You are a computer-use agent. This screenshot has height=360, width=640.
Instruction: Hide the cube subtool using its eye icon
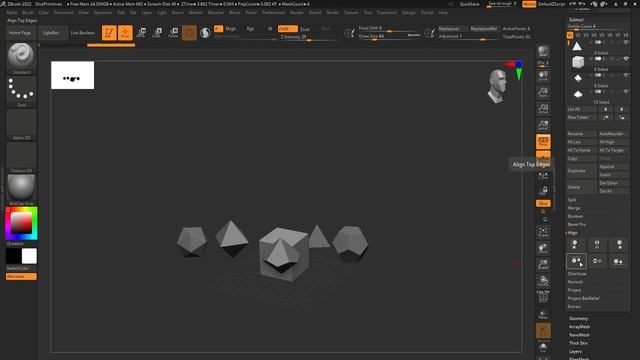click(626, 59)
